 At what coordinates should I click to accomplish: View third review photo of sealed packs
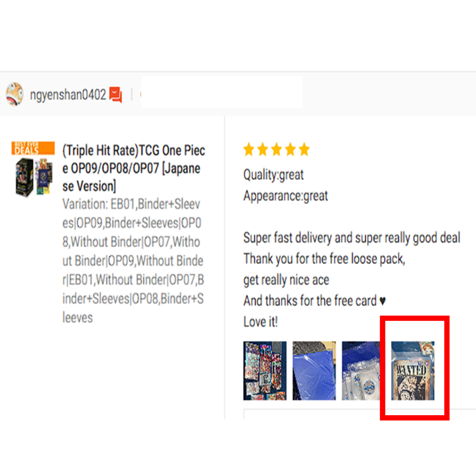pyautogui.click(x=361, y=370)
